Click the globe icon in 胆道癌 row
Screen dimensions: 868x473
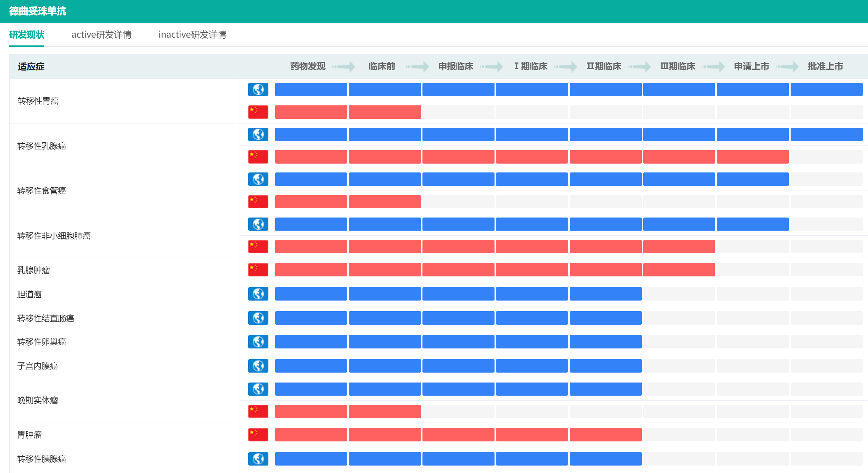pos(258,294)
